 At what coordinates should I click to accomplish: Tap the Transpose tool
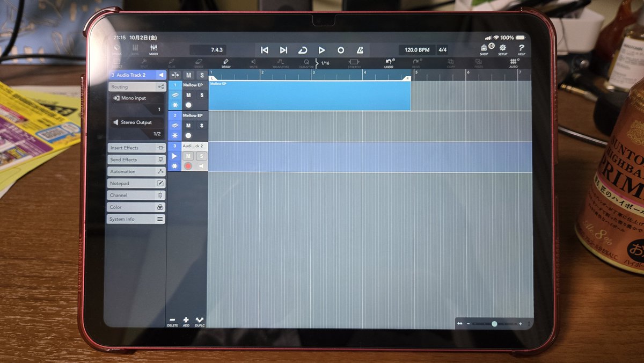click(x=280, y=63)
